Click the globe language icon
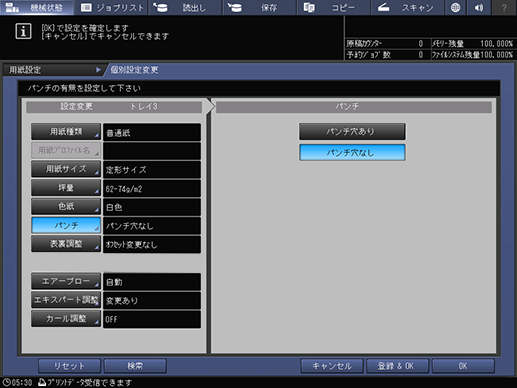517x388 pixels. (x=455, y=7)
